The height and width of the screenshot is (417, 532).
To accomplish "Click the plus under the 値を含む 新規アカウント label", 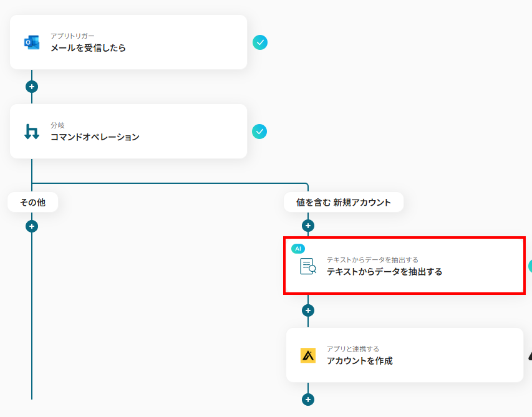I will pos(307,225).
